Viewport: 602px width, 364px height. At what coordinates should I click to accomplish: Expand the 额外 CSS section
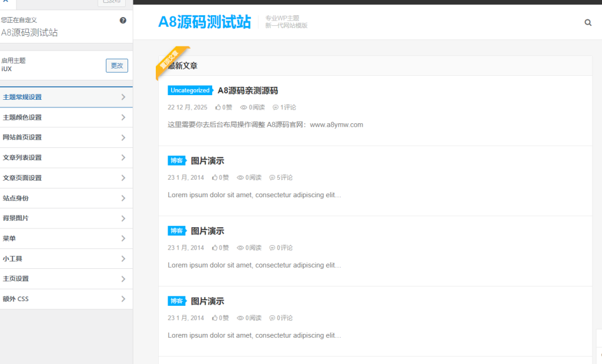pyautogui.click(x=66, y=298)
